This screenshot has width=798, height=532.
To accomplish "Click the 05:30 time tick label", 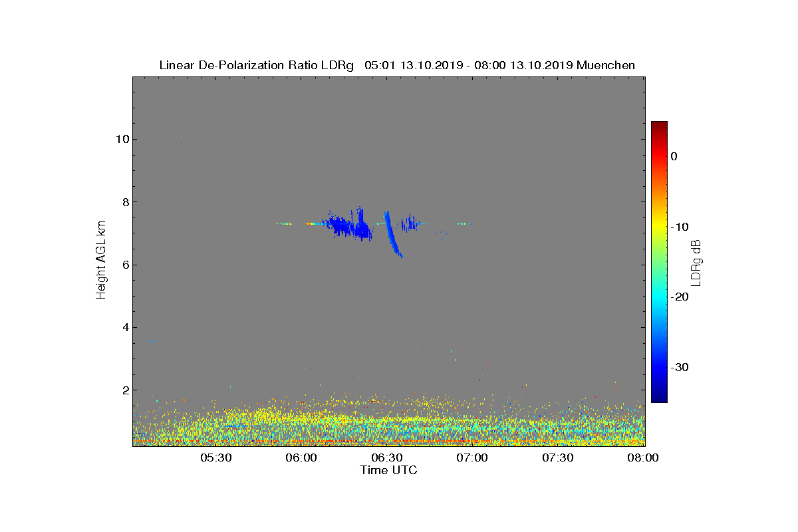I will point(215,458).
